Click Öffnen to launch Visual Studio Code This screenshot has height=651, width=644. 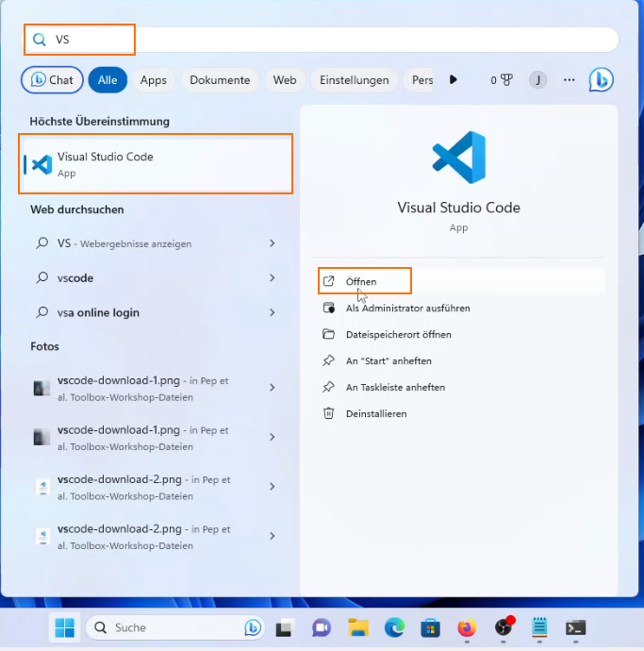[x=459, y=281]
